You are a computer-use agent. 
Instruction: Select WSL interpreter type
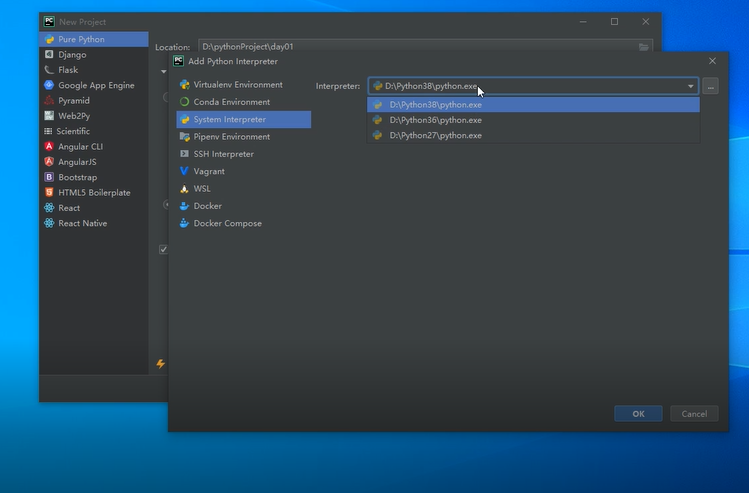(x=244, y=189)
